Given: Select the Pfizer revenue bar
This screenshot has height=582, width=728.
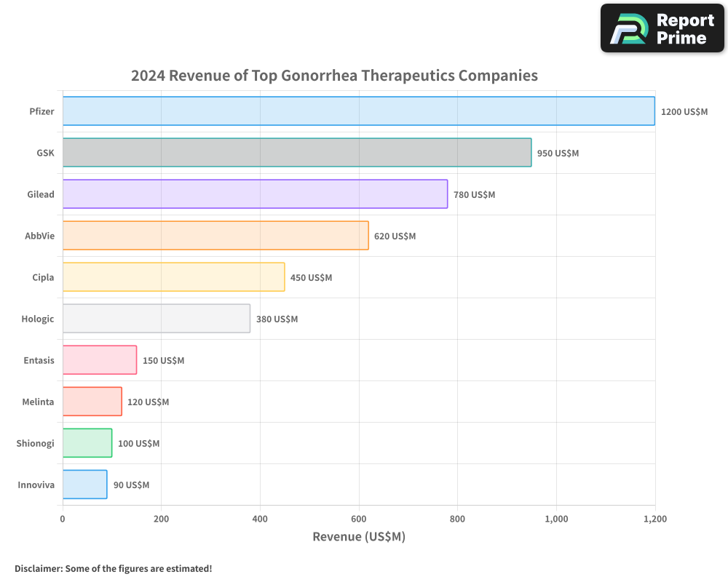Looking at the screenshot, I should click(x=357, y=111).
